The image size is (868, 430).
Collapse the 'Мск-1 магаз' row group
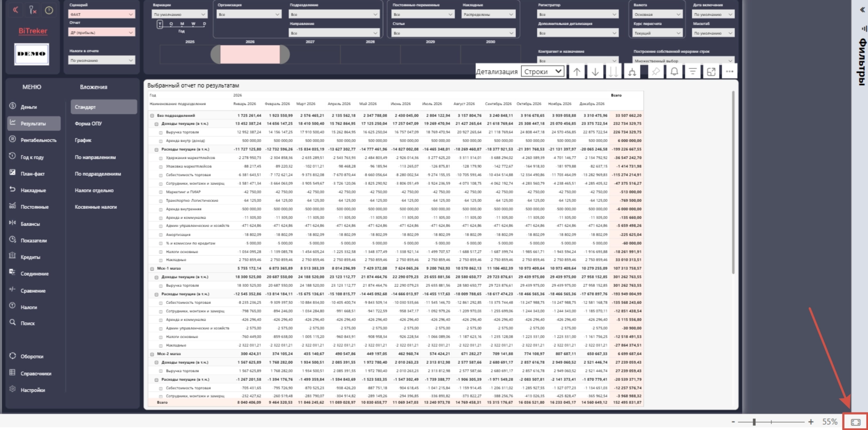(x=152, y=269)
